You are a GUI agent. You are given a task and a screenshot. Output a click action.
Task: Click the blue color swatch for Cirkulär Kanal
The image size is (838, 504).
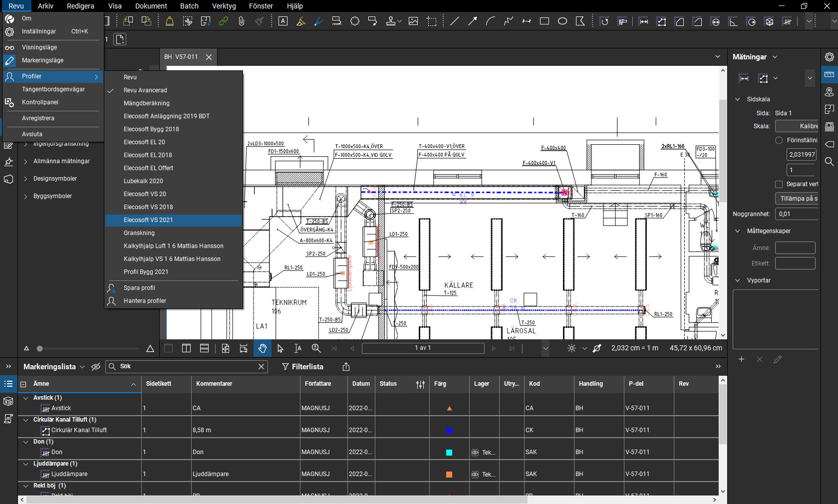449,430
